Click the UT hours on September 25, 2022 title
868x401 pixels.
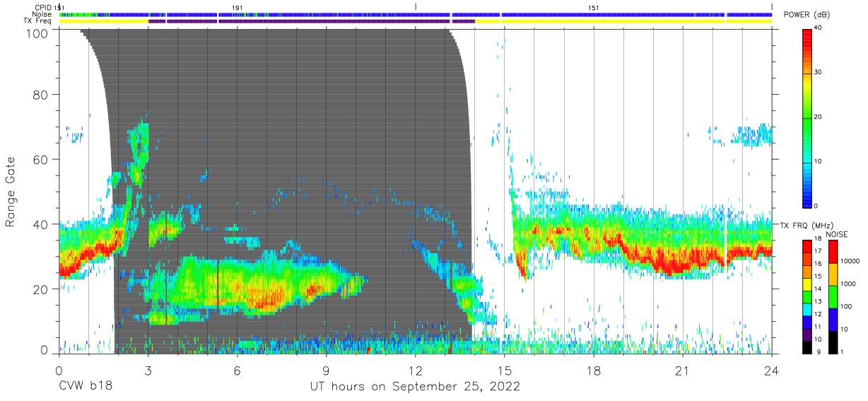(415, 386)
